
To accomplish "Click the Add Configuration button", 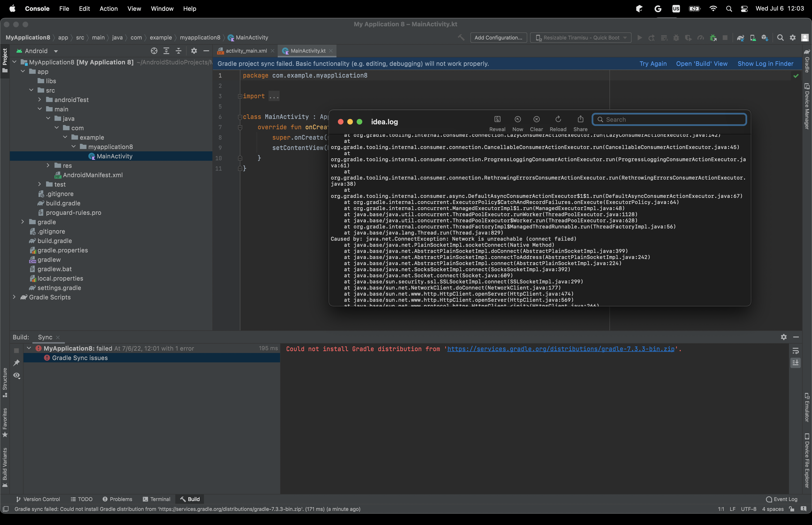I will [498, 38].
